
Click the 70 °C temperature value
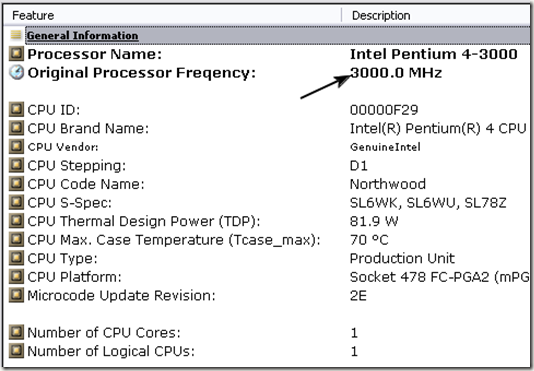[369, 240]
